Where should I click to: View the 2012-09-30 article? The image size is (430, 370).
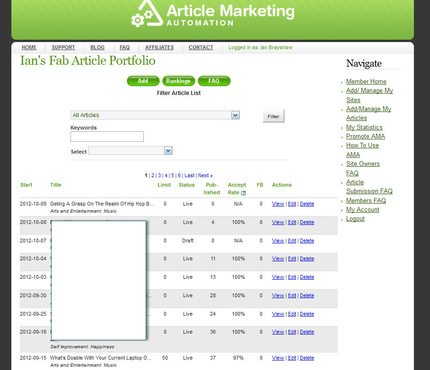click(278, 295)
